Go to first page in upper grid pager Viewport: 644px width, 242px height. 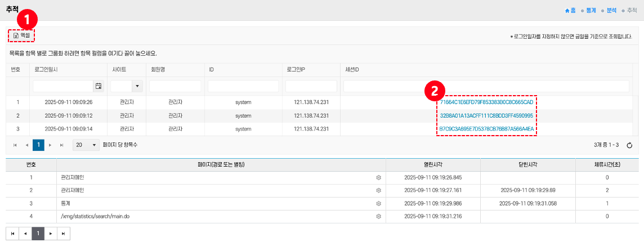click(15, 145)
